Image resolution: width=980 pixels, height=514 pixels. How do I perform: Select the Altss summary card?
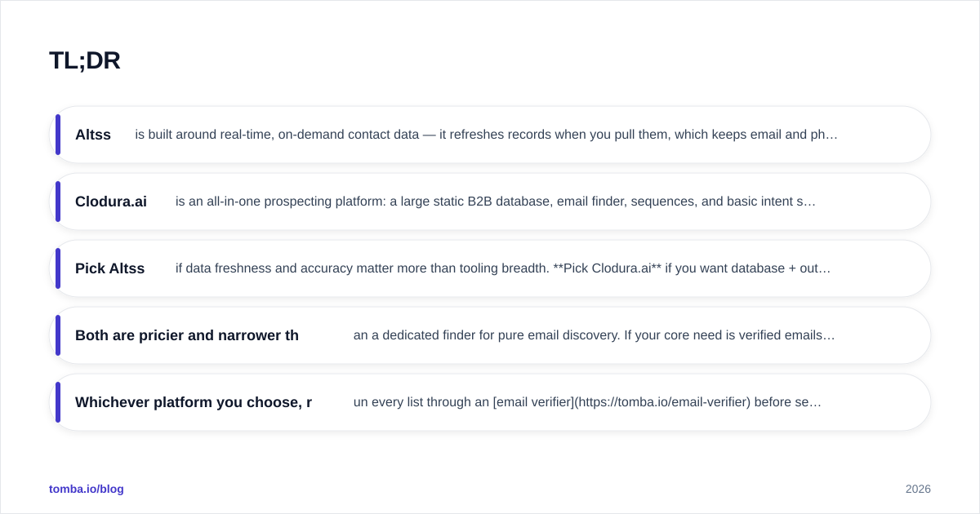pos(490,135)
